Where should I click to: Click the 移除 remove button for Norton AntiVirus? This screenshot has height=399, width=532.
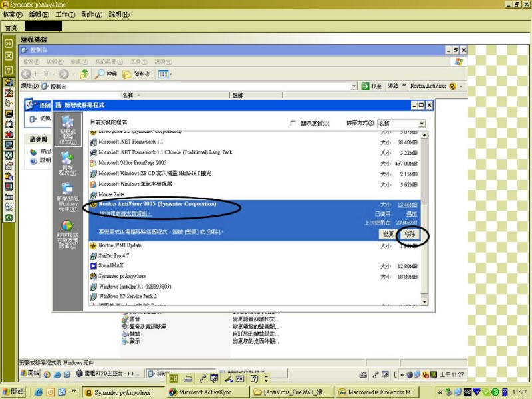410,234
